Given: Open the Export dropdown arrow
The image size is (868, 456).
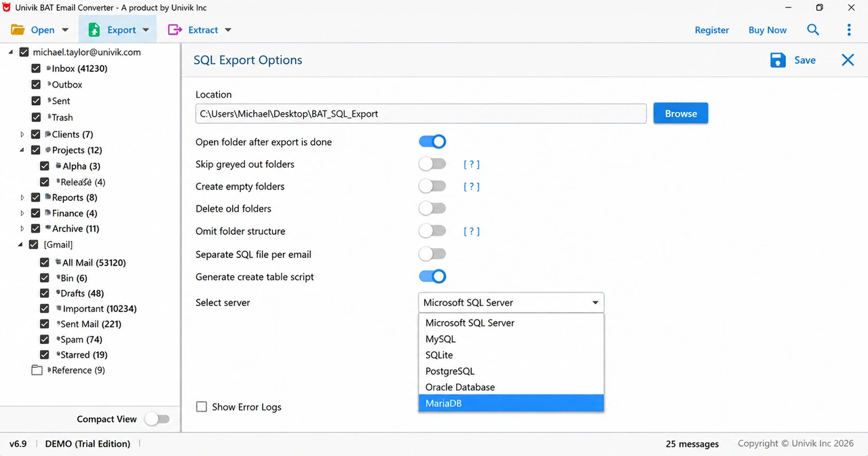Looking at the screenshot, I should (145, 31).
